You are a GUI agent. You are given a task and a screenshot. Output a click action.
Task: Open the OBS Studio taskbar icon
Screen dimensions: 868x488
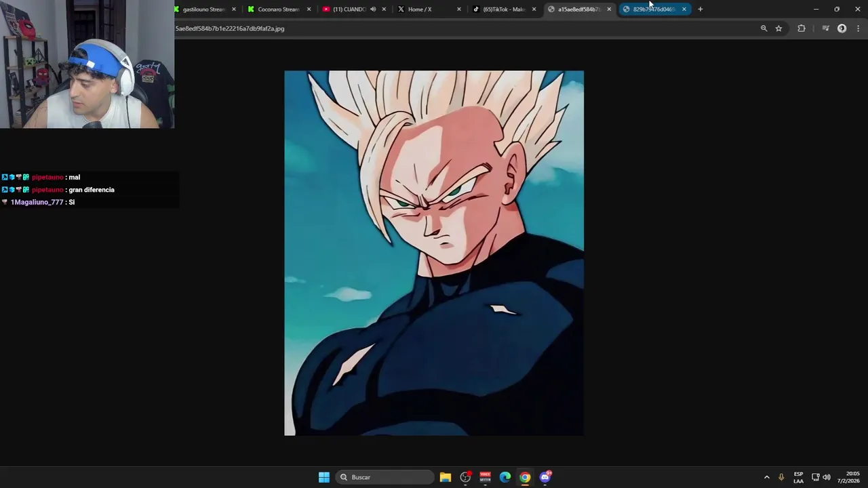[465, 477]
